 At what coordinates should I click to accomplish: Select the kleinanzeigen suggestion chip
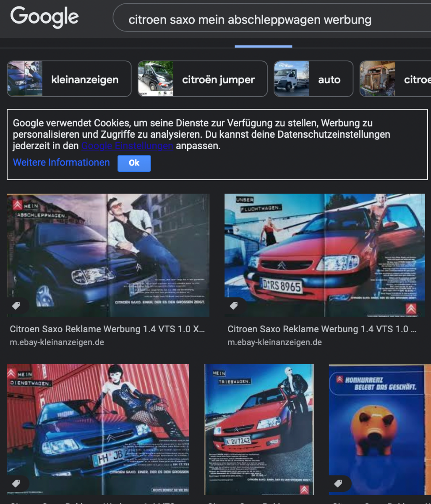click(69, 79)
